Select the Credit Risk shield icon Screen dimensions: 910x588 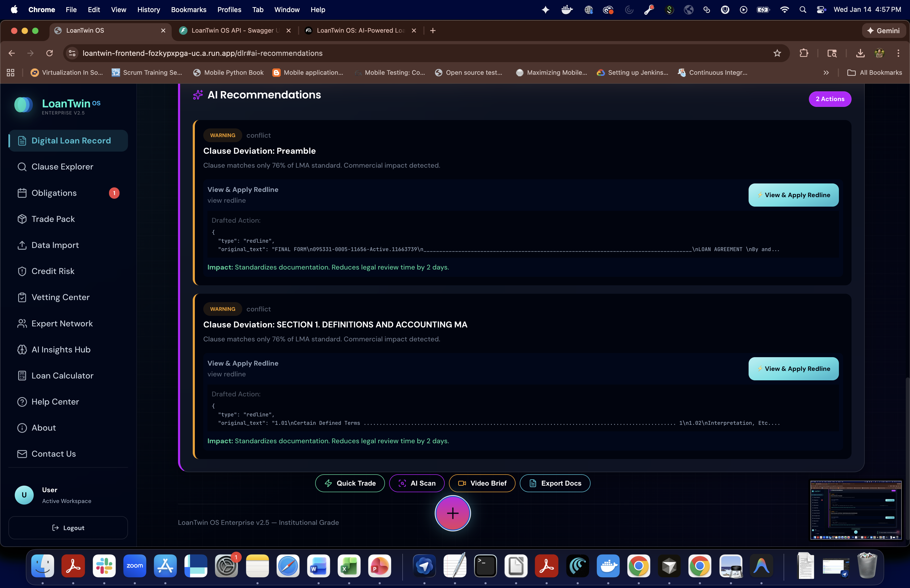coord(22,271)
